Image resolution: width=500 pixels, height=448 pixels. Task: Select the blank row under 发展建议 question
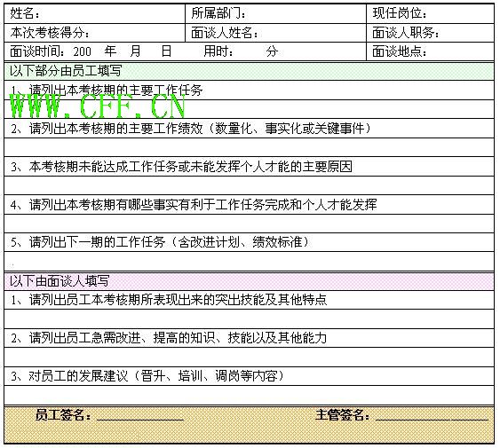pos(249,395)
